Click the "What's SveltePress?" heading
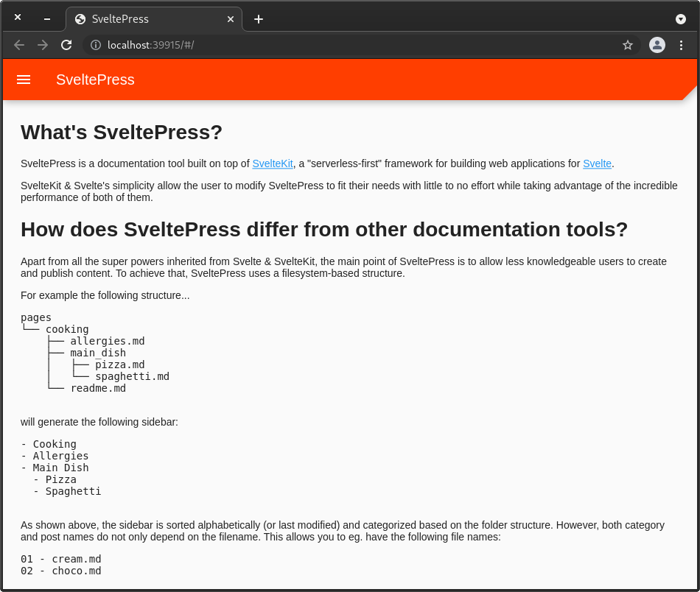This screenshot has height=592, width=700. pos(122,133)
